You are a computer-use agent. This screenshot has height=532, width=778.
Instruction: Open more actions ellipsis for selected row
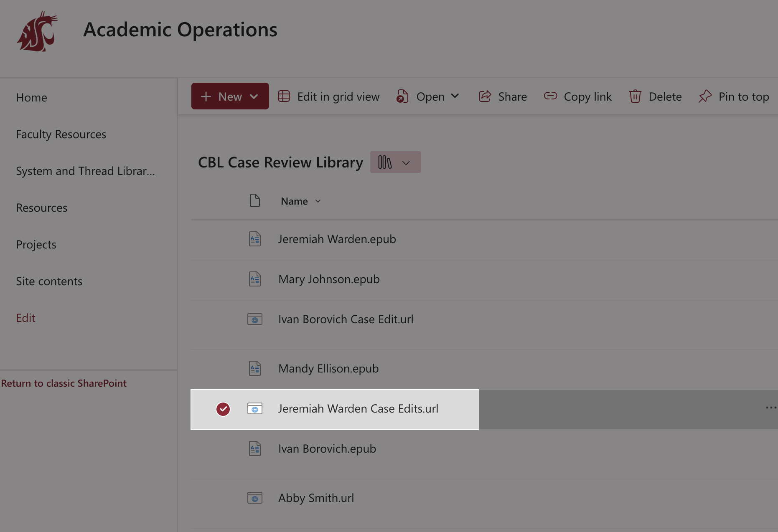click(x=770, y=408)
